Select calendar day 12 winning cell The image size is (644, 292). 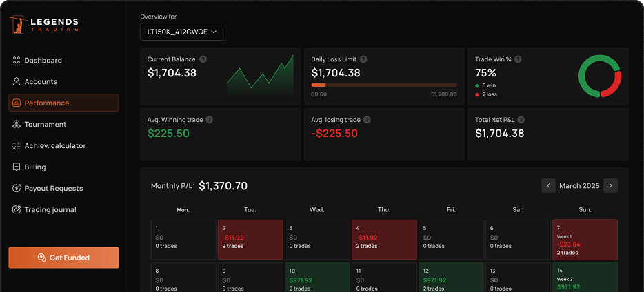point(452,278)
